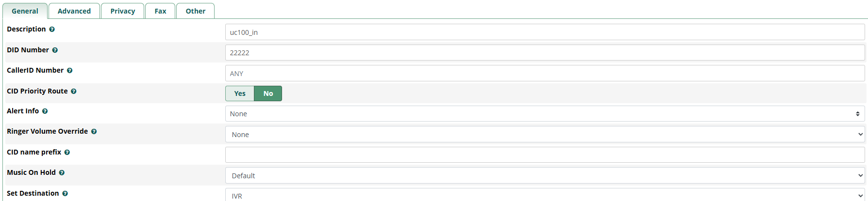This screenshot has width=868, height=201.
Task: Click the DID Number input field
Action: pos(545,53)
